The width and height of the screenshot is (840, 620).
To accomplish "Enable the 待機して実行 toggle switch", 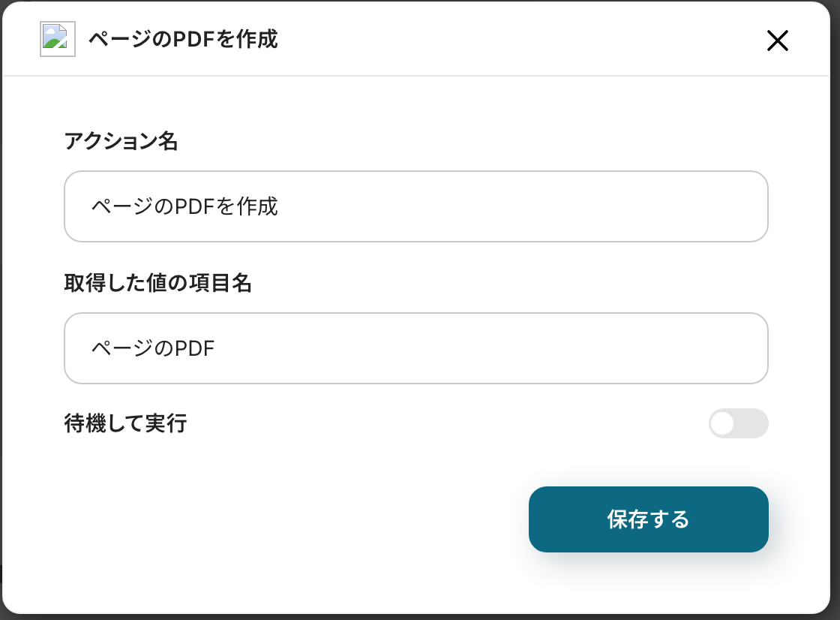I will click(738, 423).
